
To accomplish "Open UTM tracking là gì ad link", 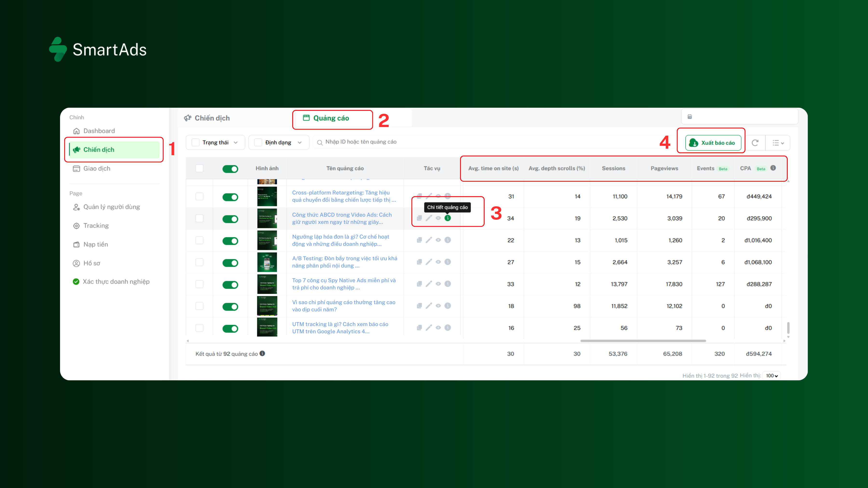I will (x=340, y=328).
